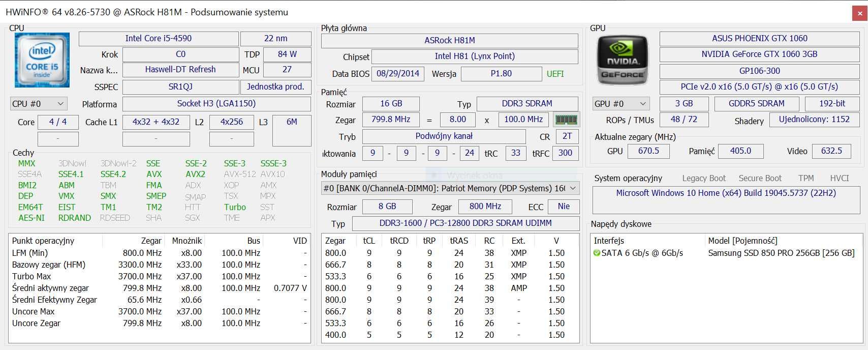The image size is (868, 350).
Task: Select the Samsung SSD 850 PRO drive row
Action: 726,253
